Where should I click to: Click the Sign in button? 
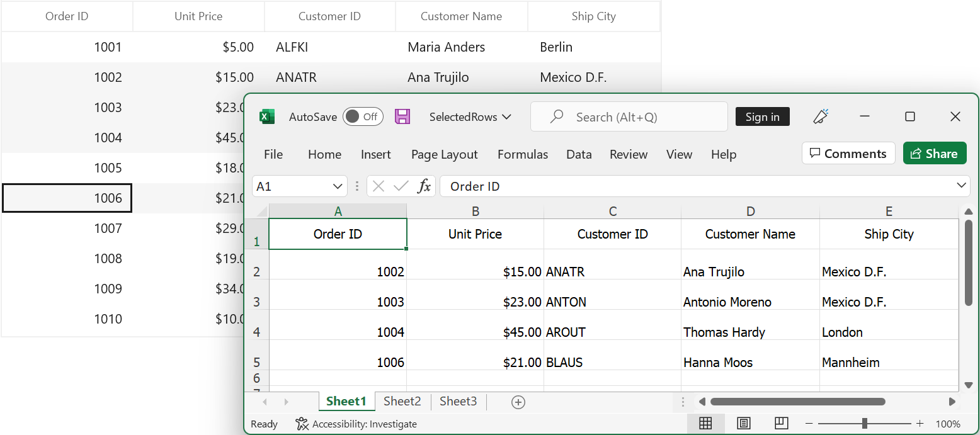(x=763, y=116)
